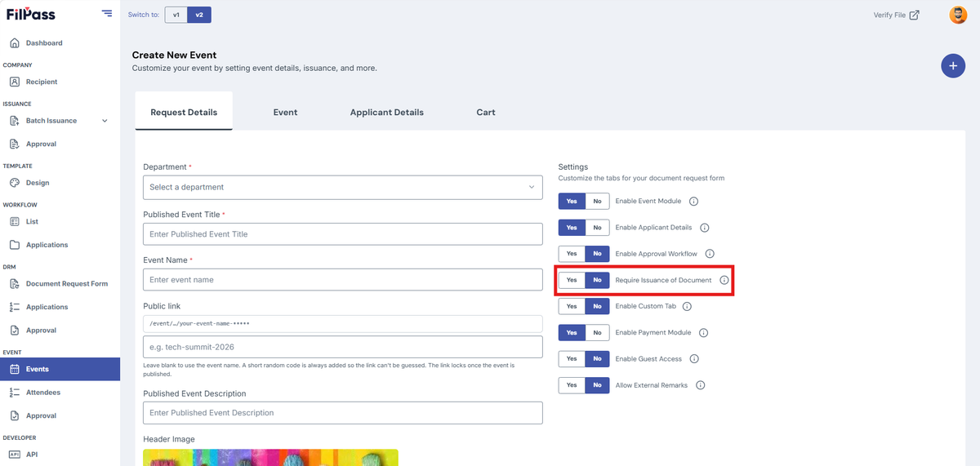Open Approval under the DRM section
980x466 pixels.
coord(41,331)
